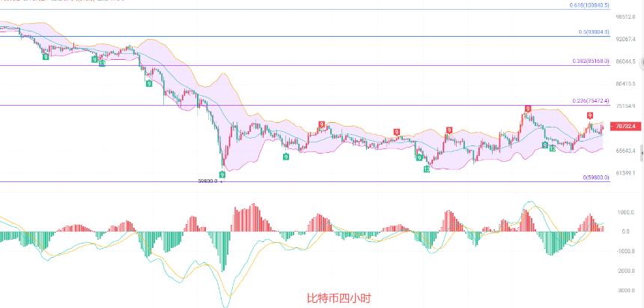
Task: Click the 0.0 value on MACD axis
Action: (626, 232)
